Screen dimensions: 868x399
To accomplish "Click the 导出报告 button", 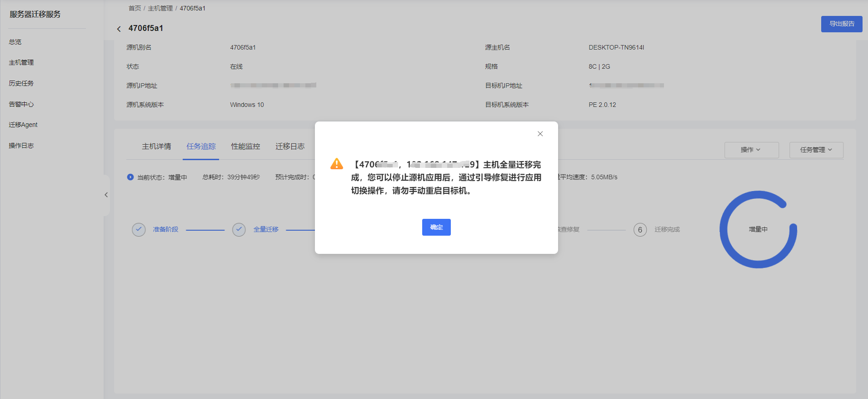I will [x=841, y=24].
